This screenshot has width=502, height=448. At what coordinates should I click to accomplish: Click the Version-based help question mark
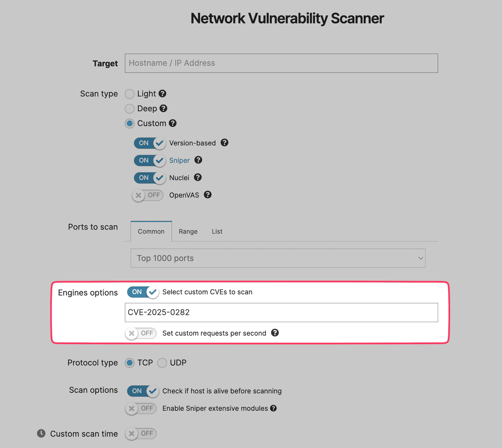tap(225, 143)
